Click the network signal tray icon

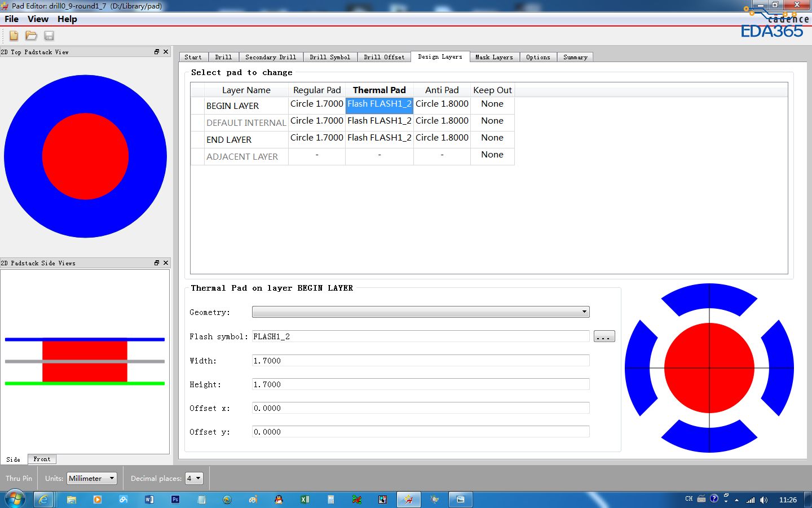(751, 500)
